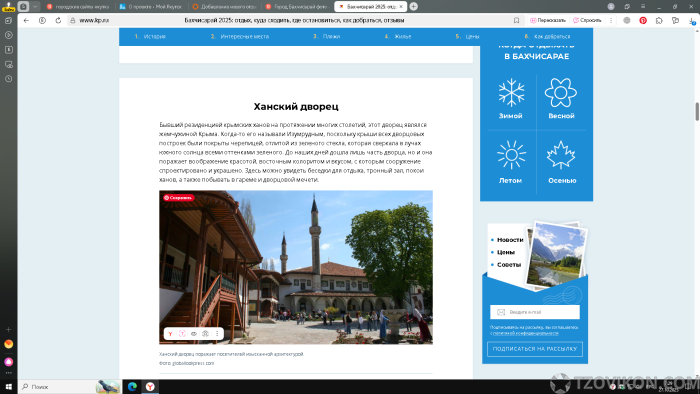
Task: Jump to the Как добраться section
Action: point(547,37)
